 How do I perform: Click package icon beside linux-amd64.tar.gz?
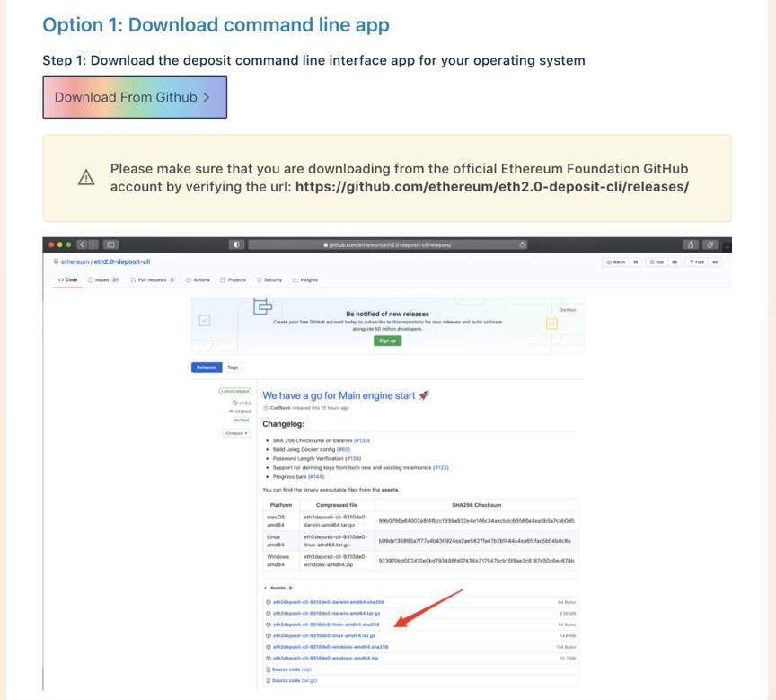[x=269, y=636]
